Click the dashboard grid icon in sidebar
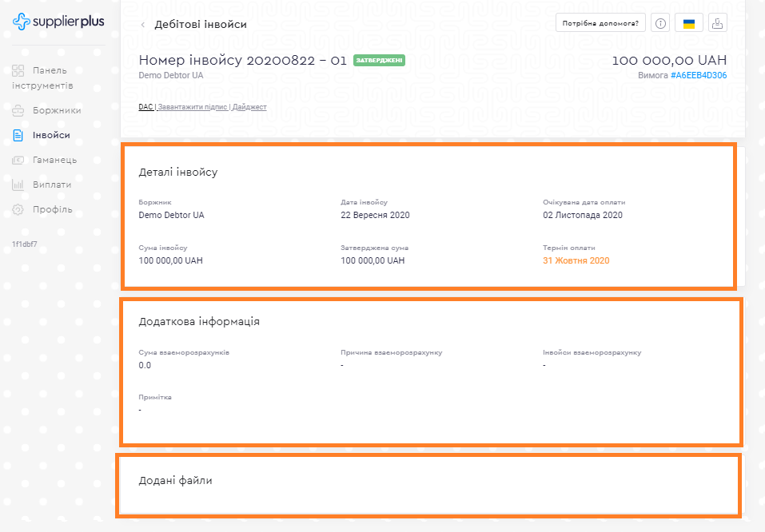The width and height of the screenshot is (765, 532). 18,70
